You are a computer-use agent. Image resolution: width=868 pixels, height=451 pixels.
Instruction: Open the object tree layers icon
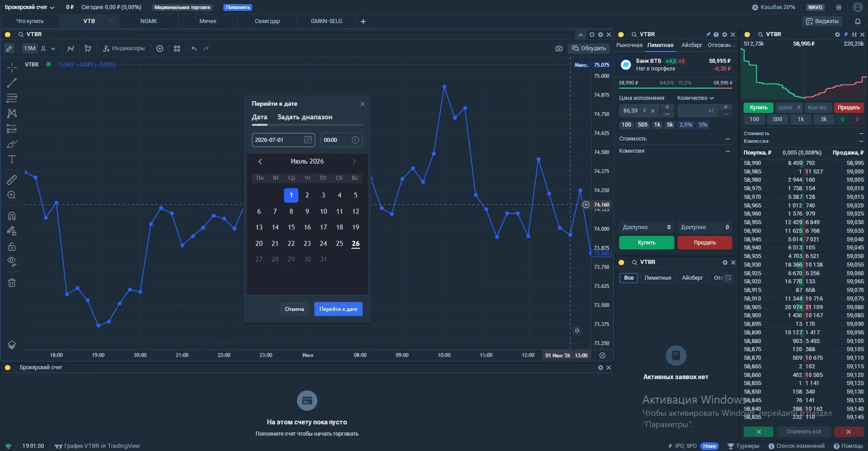[x=12, y=345]
